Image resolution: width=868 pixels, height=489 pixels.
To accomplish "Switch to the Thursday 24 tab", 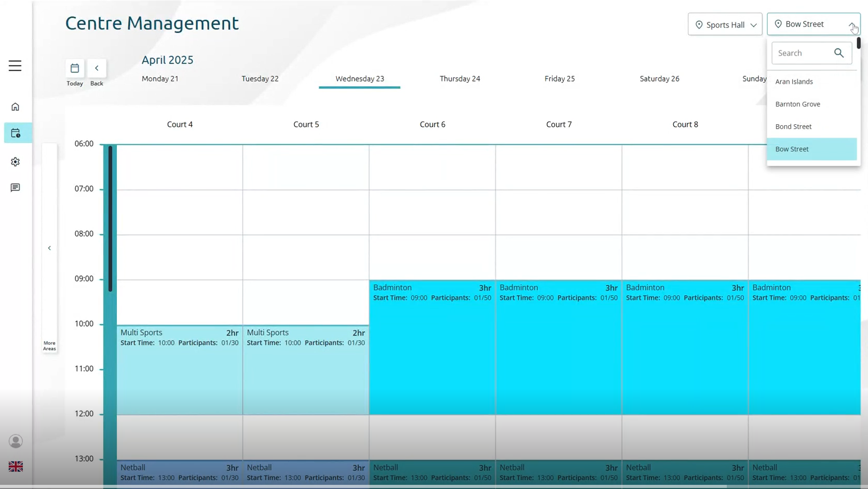I will coord(459,79).
